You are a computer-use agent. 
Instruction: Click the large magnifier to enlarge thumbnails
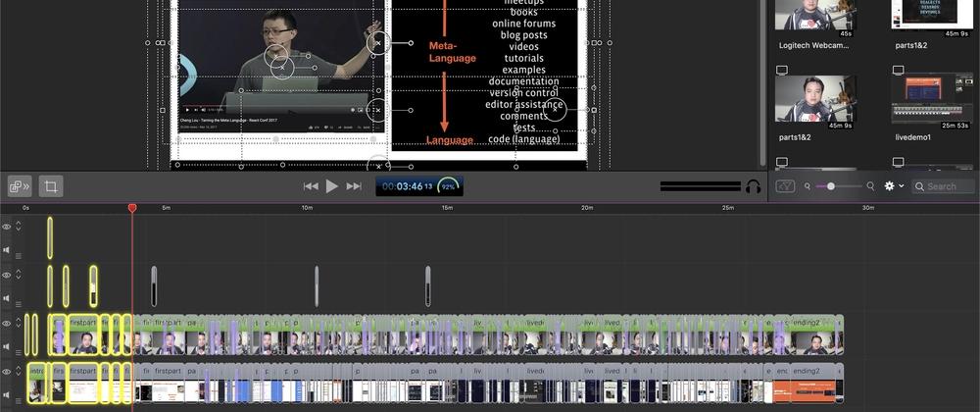tap(870, 186)
